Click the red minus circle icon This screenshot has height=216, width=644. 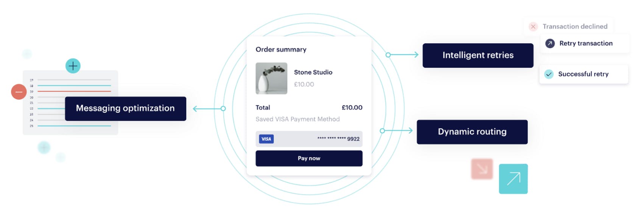[19, 92]
